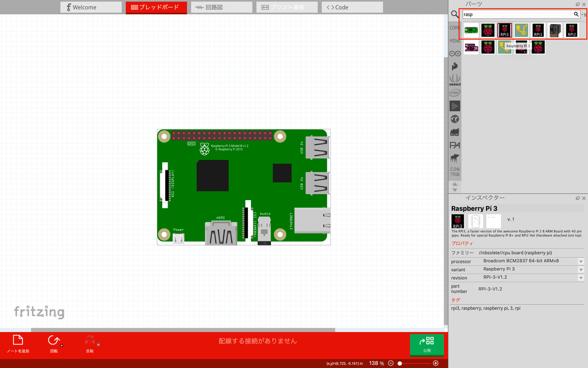Click the RPi3 breadboard view thumbnail in the inspector

tap(458, 221)
